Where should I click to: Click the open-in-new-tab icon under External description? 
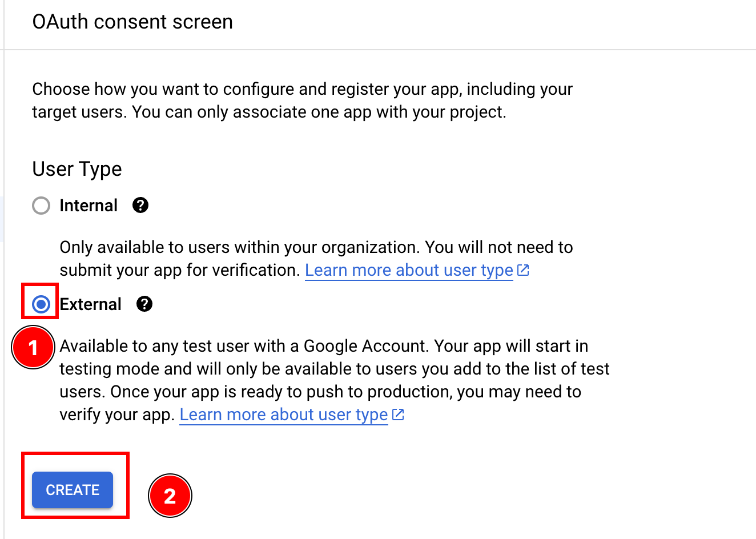[x=399, y=415]
